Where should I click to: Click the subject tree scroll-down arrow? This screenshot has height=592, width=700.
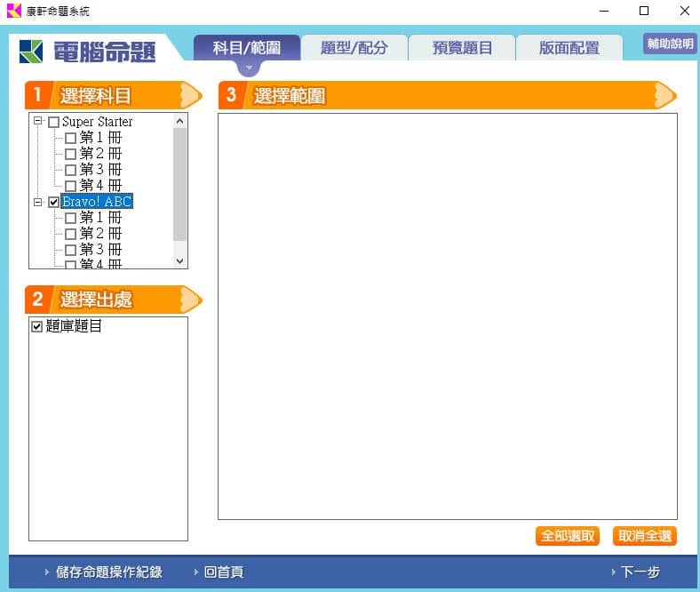[180, 261]
